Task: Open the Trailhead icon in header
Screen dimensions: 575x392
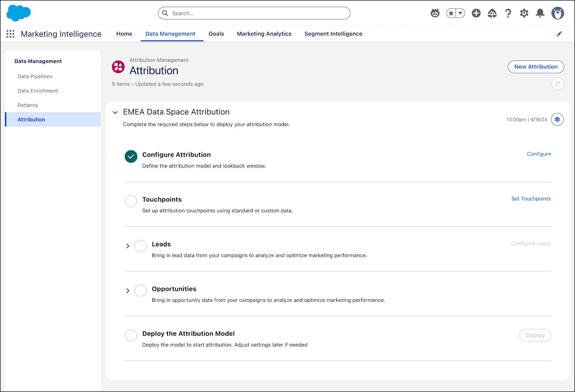Action: click(492, 13)
